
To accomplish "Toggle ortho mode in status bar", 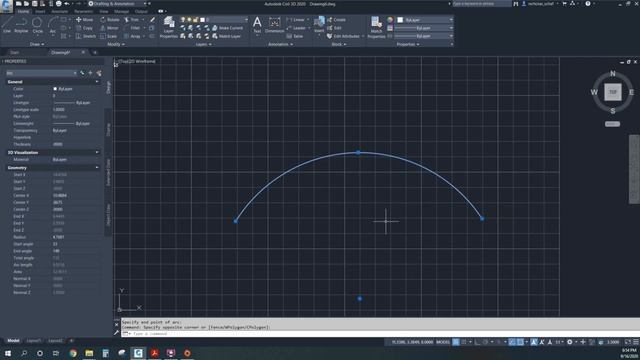I will 477,342.
